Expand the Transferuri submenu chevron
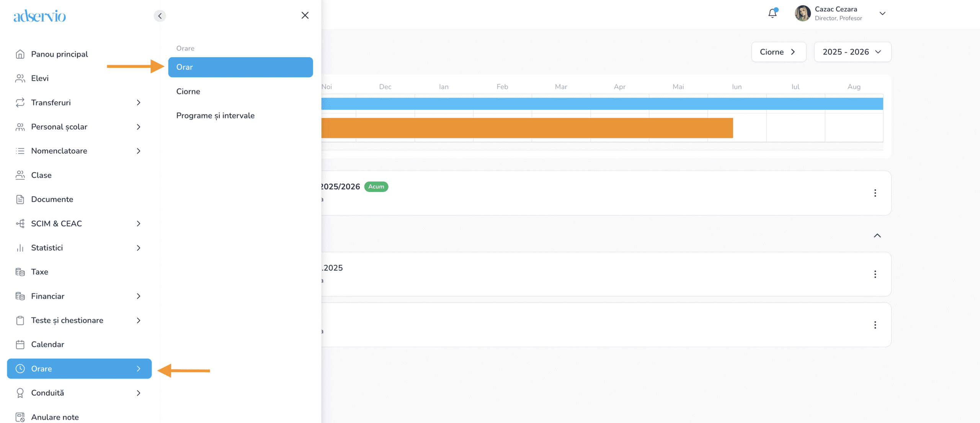The width and height of the screenshot is (980, 423). tap(139, 103)
